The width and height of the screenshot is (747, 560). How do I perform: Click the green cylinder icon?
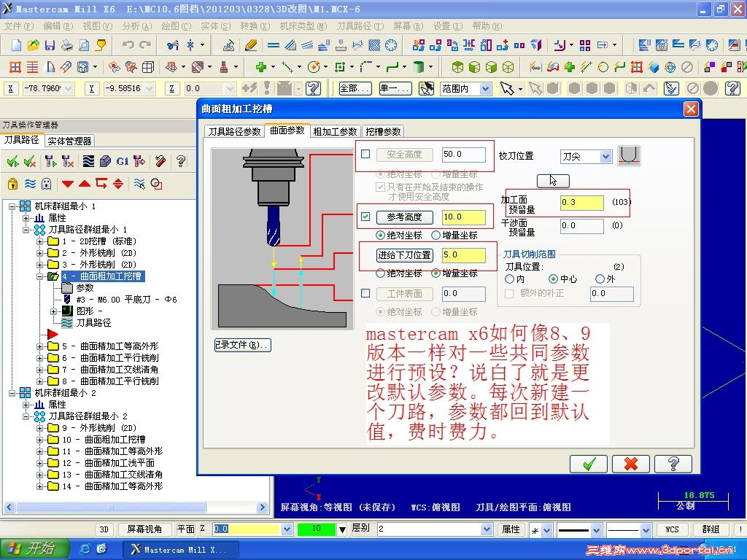coord(418,67)
